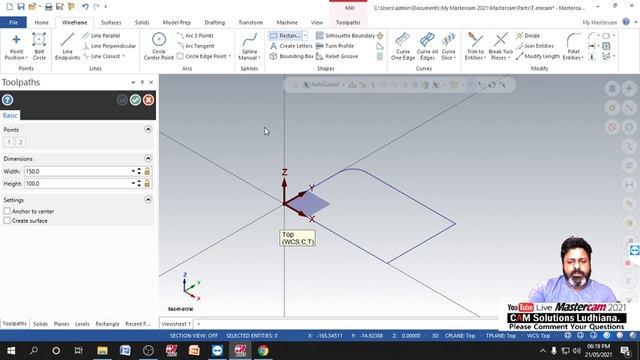Toggle the Width lock icon
The width and height of the screenshot is (640, 360).
(x=147, y=171)
